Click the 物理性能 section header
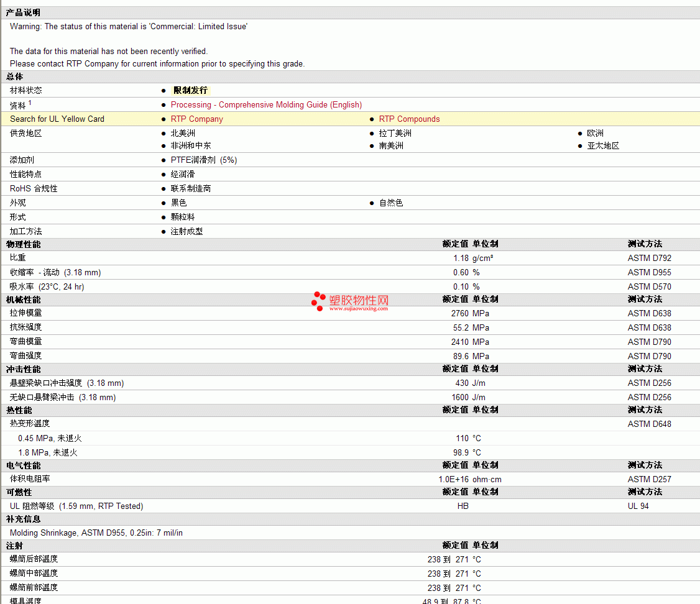This screenshot has height=604, width=700. (23, 244)
